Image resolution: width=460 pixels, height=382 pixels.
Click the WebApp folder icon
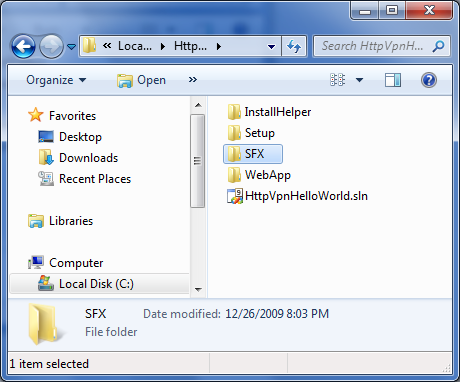point(234,175)
